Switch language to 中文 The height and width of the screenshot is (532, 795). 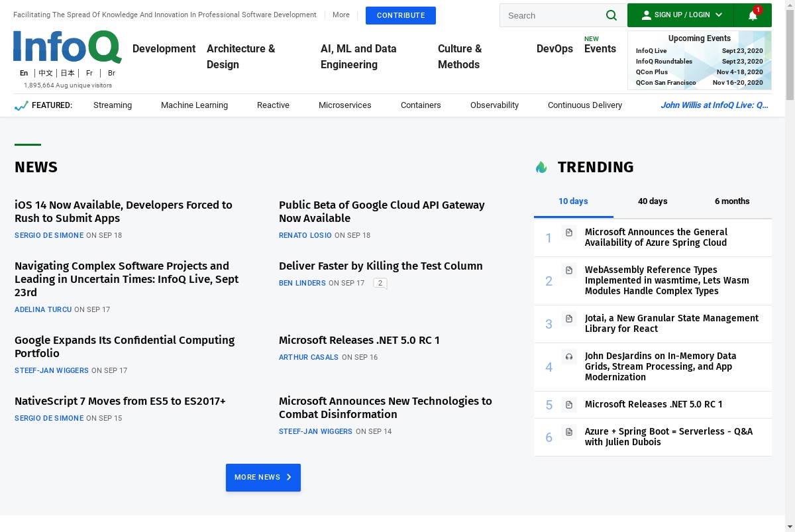point(45,73)
